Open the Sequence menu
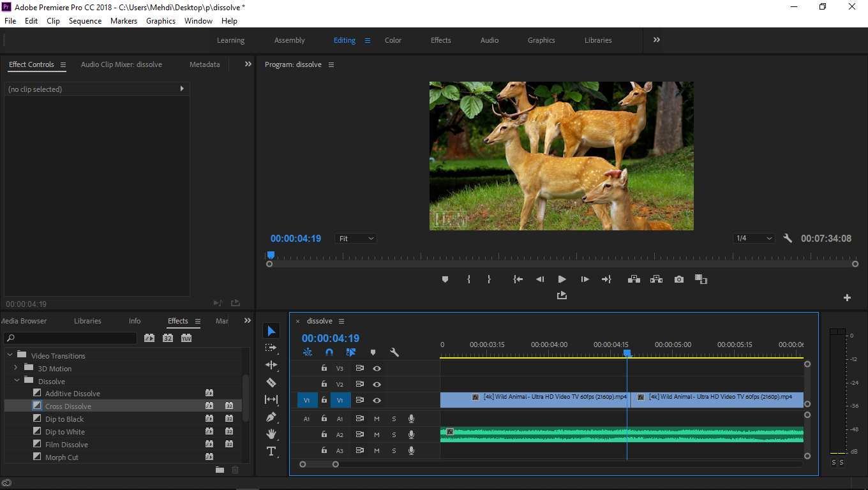 click(x=85, y=20)
